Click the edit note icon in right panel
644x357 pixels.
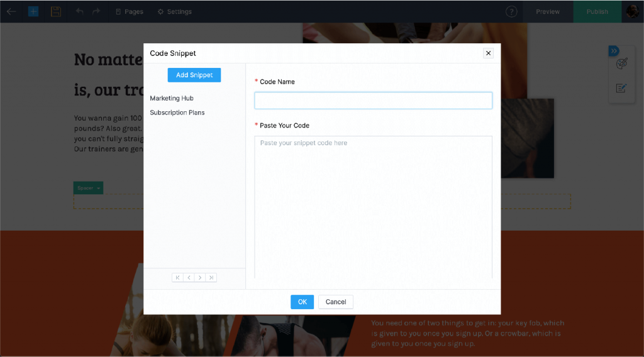[x=621, y=88]
